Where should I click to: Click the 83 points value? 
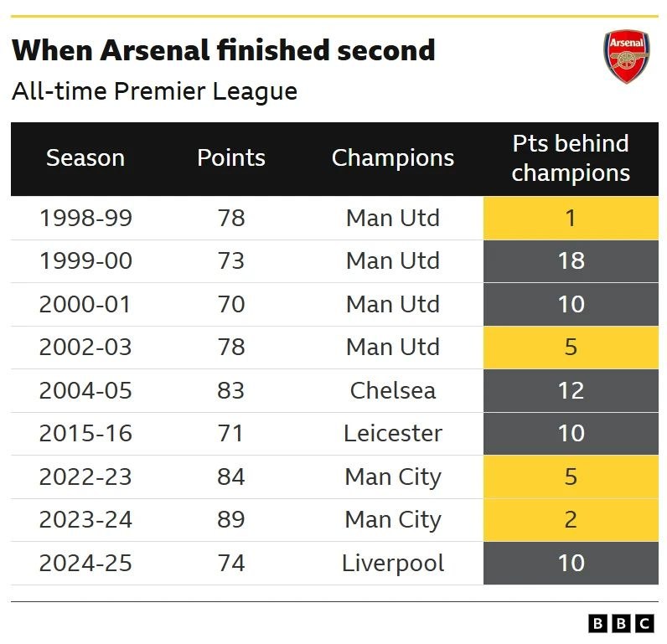pos(231,390)
